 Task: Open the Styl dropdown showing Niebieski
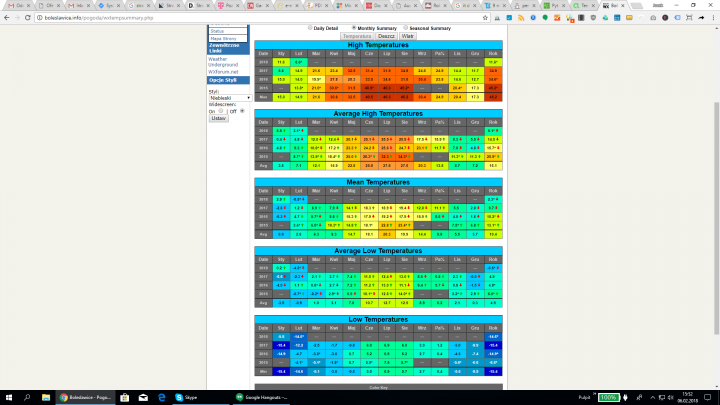[228, 98]
